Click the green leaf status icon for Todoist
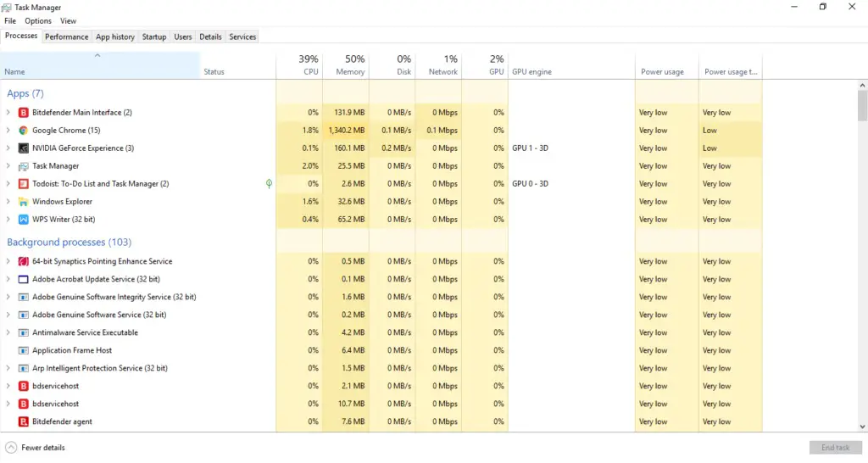868x463 pixels. [x=269, y=183]
